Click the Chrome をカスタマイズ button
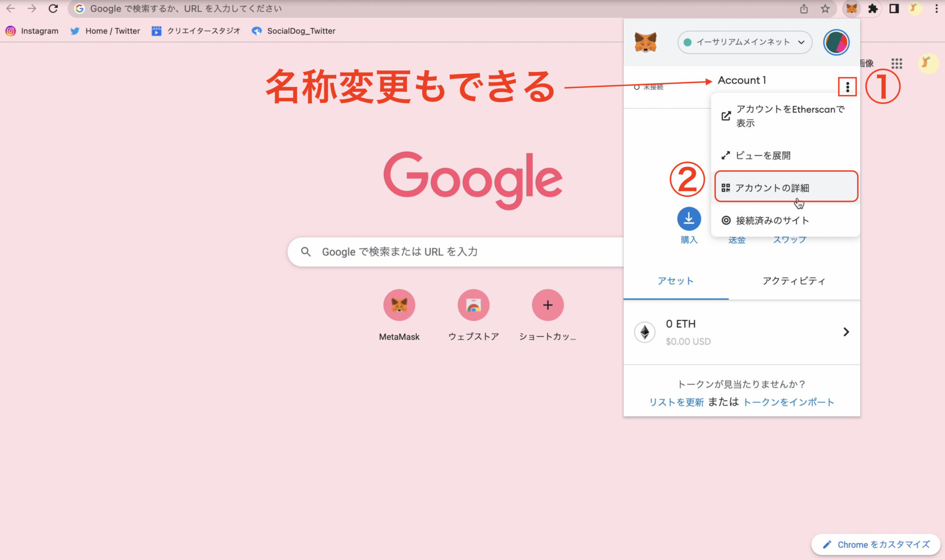 tap(876, 545)
